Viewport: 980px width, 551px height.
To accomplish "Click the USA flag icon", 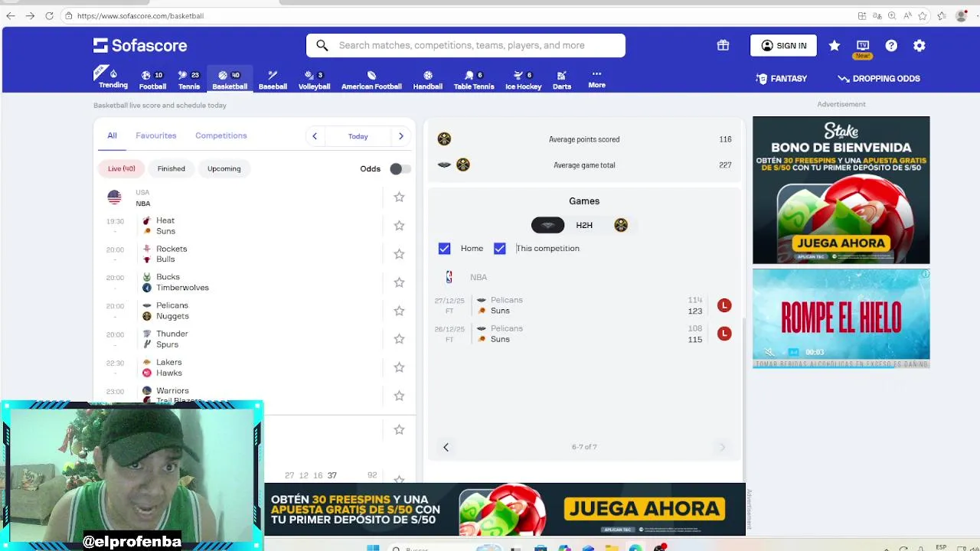I will 114,197.
